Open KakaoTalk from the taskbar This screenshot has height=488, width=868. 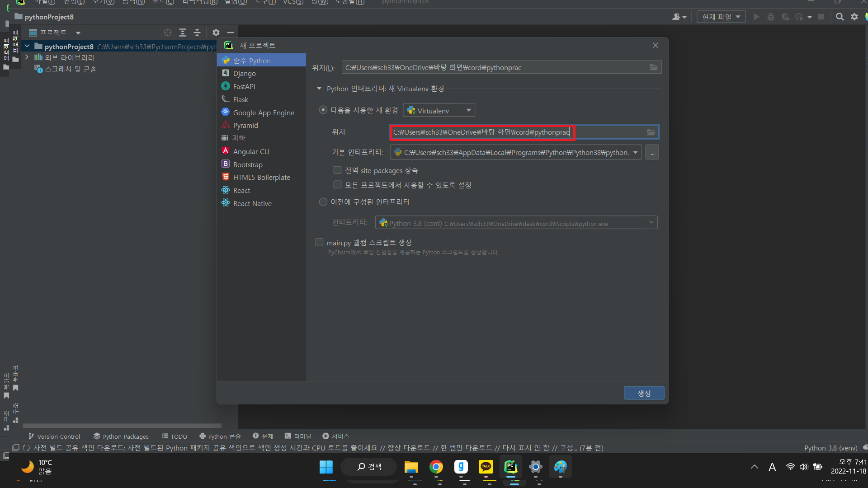pyautogui.click(x=486, y=467)
